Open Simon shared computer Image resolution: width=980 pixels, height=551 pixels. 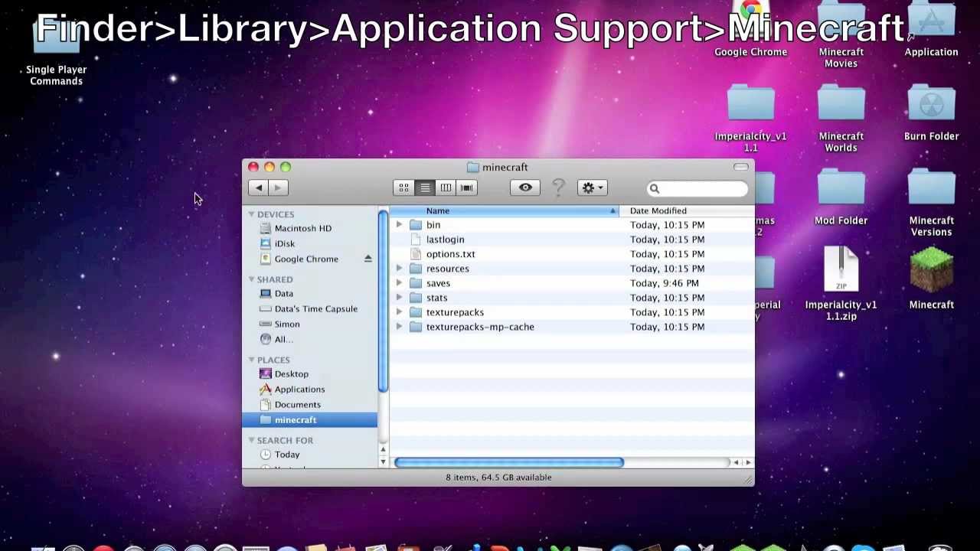286,324
